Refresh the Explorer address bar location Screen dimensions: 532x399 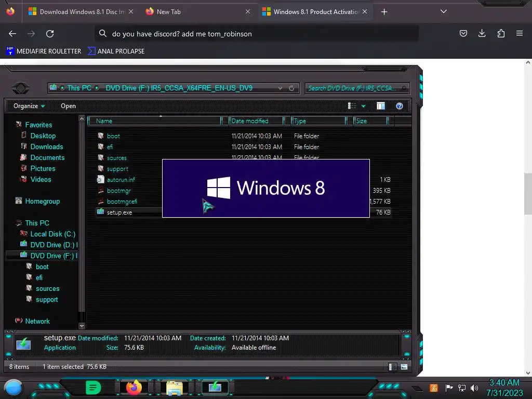pos(291,88)
